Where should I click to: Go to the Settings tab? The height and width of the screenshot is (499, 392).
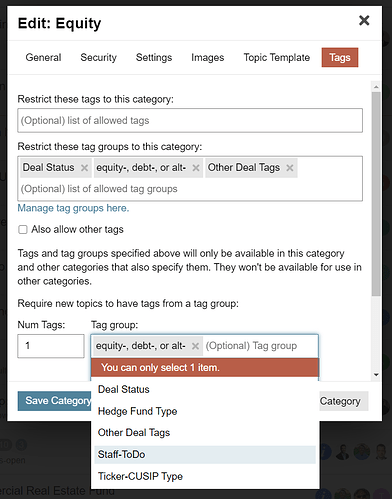point(154,57)
